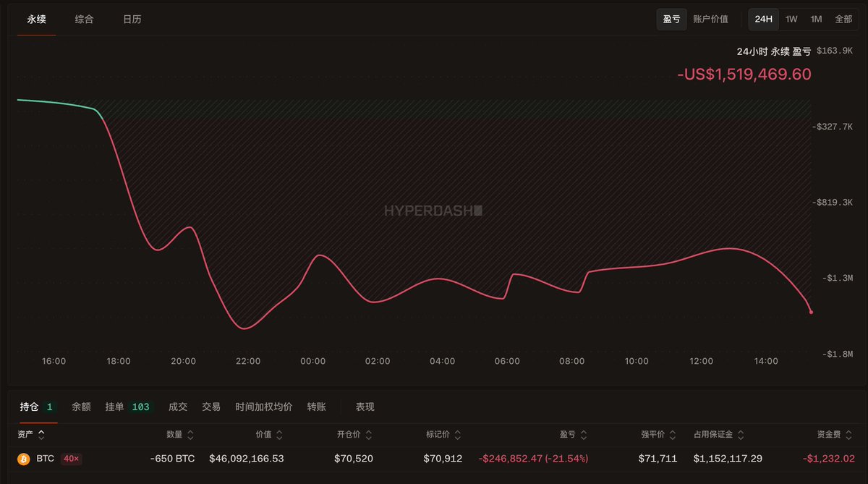Click the $163.9K axis label
This screenshot has width=868, height=484.
tap(835, 51)
